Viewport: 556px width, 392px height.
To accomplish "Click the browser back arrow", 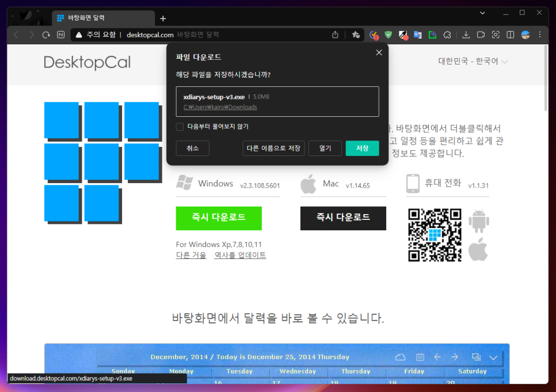I will (x=16, y=35).
